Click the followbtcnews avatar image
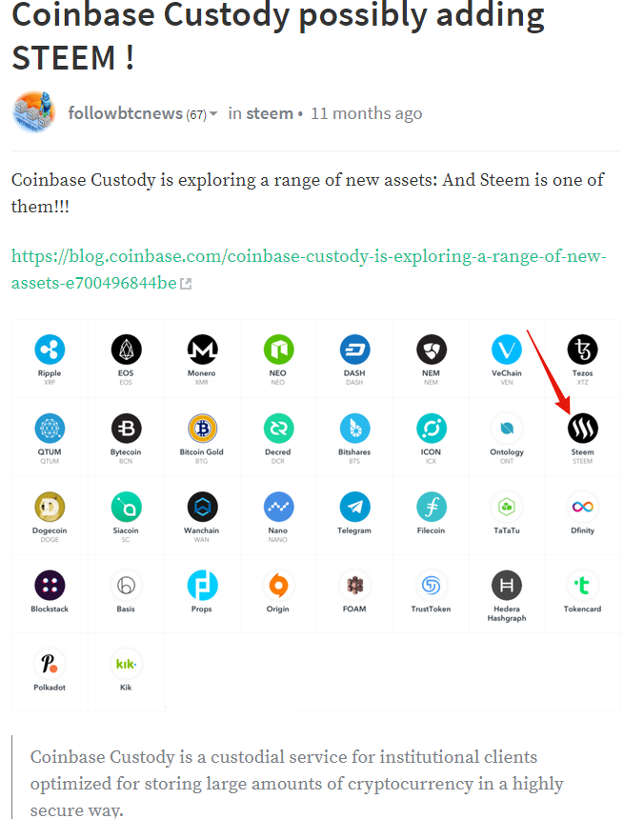Screen dimensions: 644x819 [34, 111]
